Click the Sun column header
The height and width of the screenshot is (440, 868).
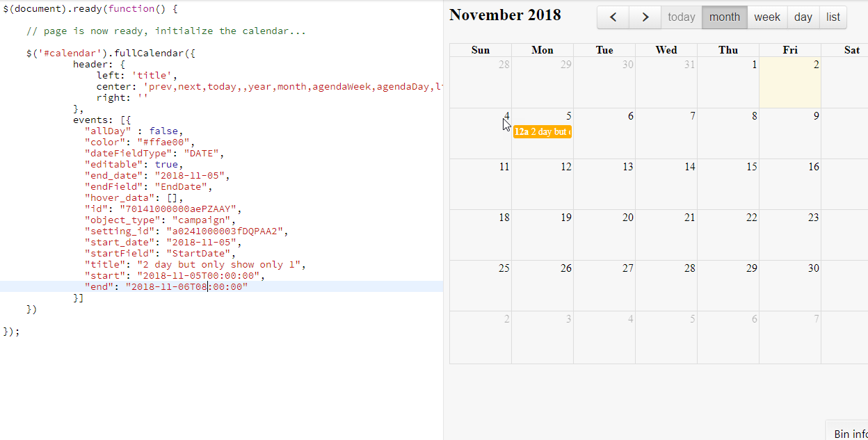tap(480, 49)
